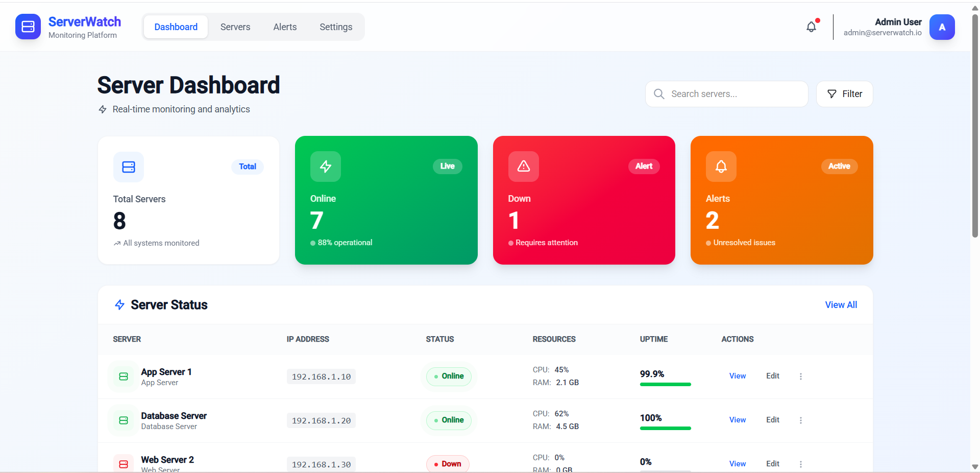The width and height of the screenshot is (980, 473).
Task: Click the App Server 1 uptime bar
Action: pos(665,384)
